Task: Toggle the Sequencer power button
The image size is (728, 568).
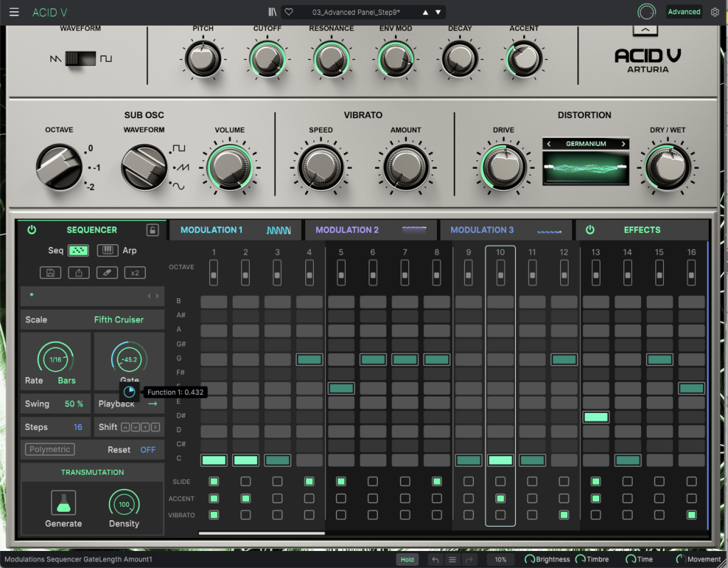Action: pos(31,230)
